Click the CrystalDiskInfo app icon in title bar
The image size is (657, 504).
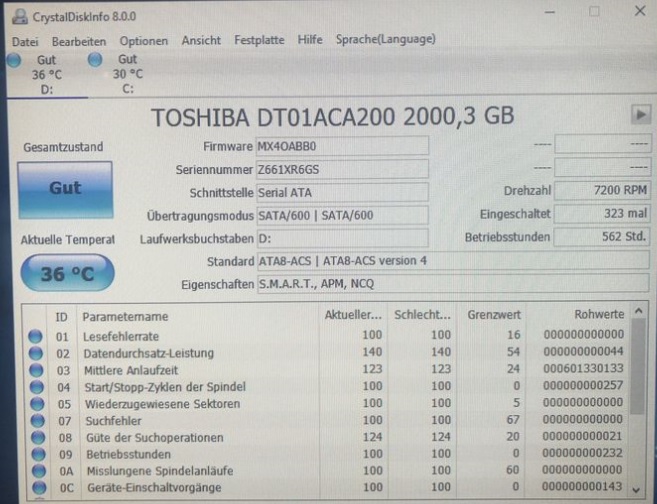coord(20,17)
